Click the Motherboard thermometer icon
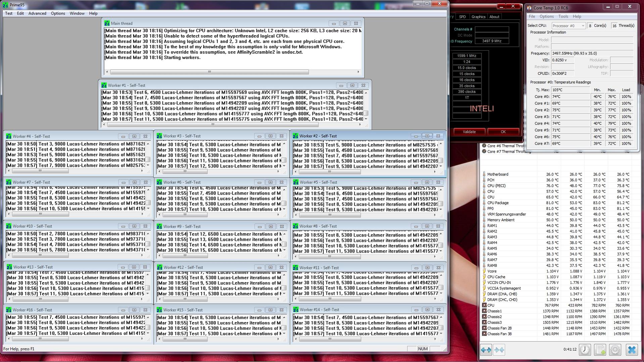The width and height of the screenshot is (644, 362). [x=484, y=174]
